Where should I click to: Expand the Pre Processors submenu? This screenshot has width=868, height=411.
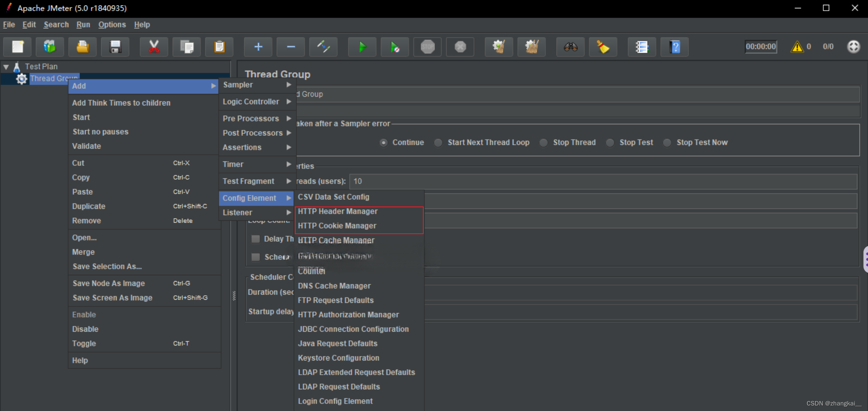(x=257, y=118)
